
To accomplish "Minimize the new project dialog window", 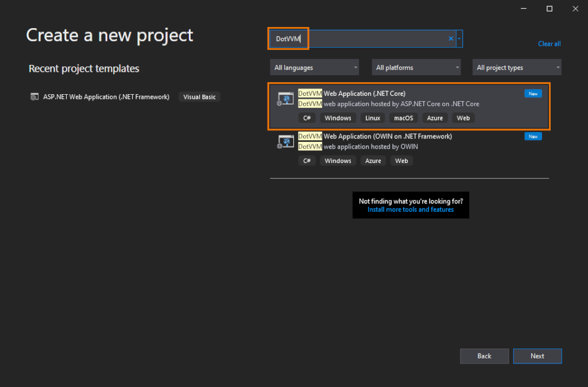I will (x=524, y=9).
